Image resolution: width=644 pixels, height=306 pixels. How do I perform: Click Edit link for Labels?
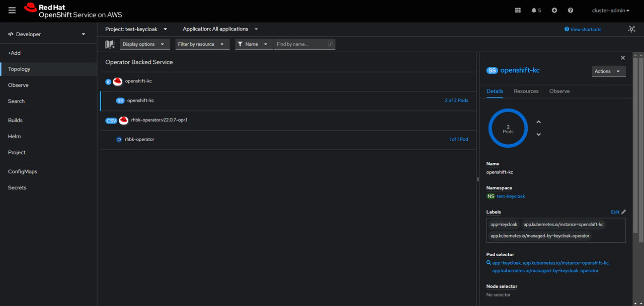point(615,212)
